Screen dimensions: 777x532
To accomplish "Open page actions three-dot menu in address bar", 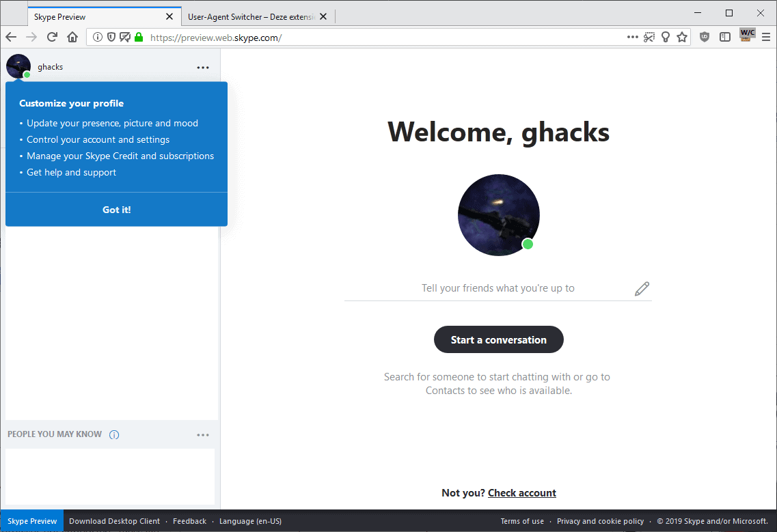I will click(632, 37).
